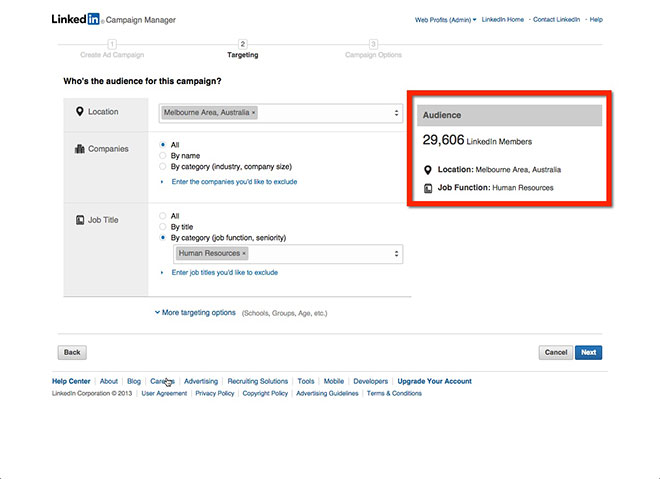660x479 pixels.
Task: Click the Job Title badge icon
Action: point(80,220)
